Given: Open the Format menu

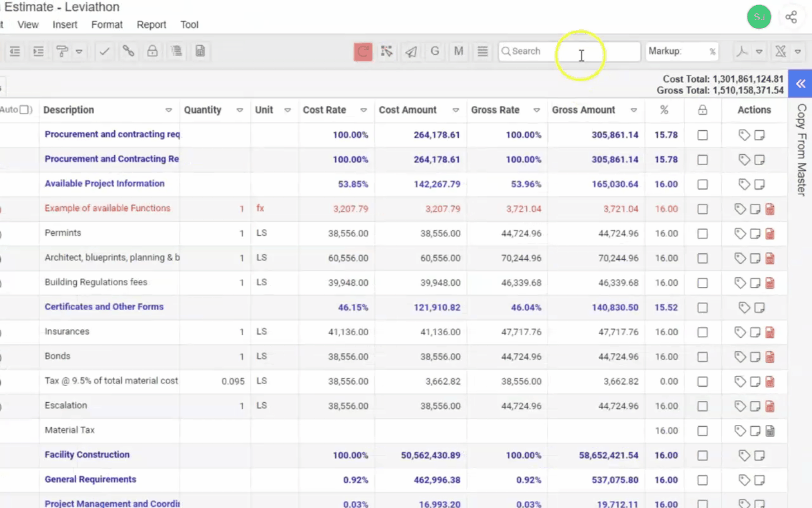Looking at the screenshot, I should (x=107, y=25).
